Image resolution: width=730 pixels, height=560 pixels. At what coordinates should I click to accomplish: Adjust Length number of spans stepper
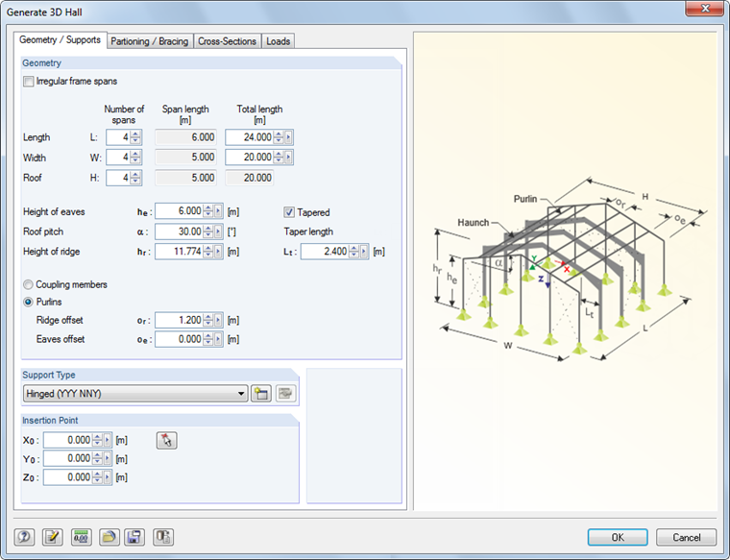(x=135, y=137)
